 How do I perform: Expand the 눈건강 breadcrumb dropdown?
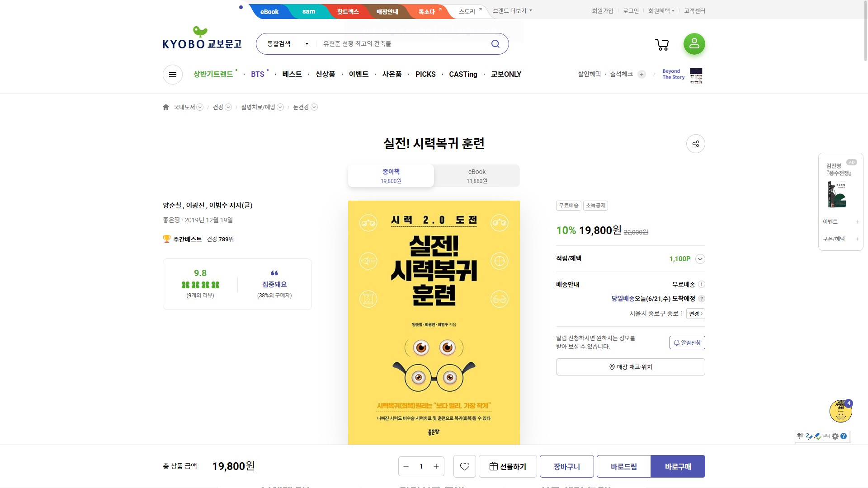coord(314,107)
